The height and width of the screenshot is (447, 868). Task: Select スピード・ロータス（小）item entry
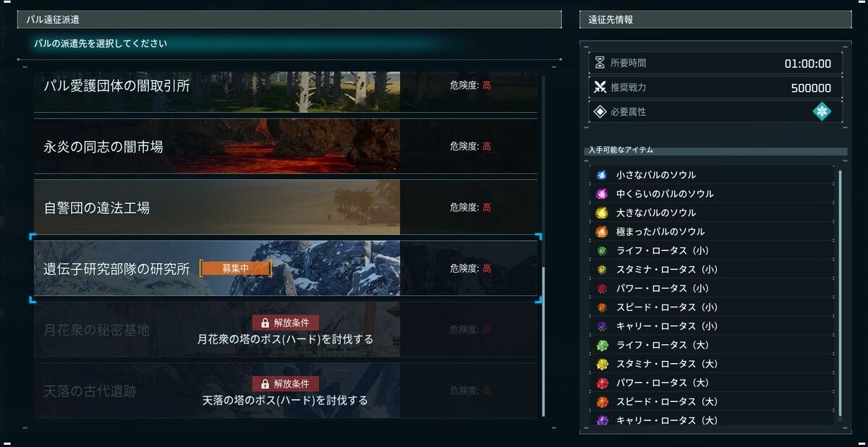pyautogui.click(x=712, y=307)
